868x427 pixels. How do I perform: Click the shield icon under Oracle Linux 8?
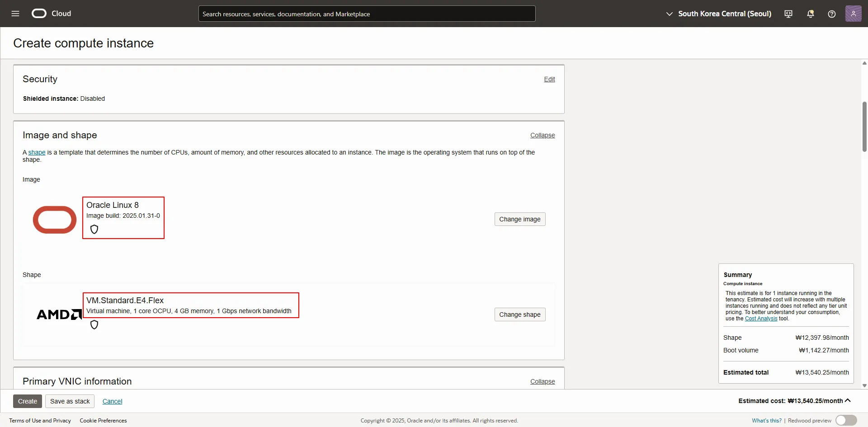click(x=94, y=229)
